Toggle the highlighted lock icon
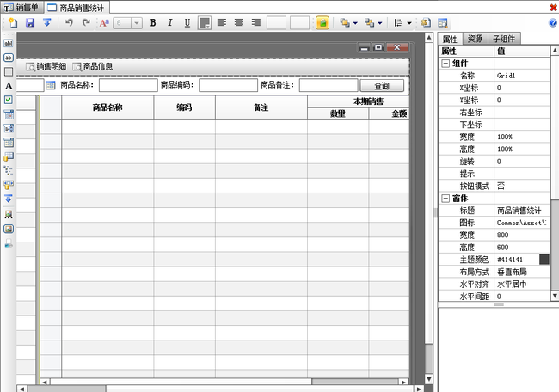Image resolution: width=559 pixels, height=392 pixels. point(322,23)
